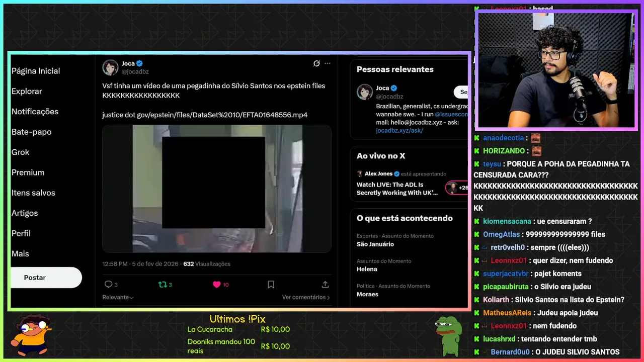Open the jocadbz.xyz/ask/ link

click(x=399, y=130)
